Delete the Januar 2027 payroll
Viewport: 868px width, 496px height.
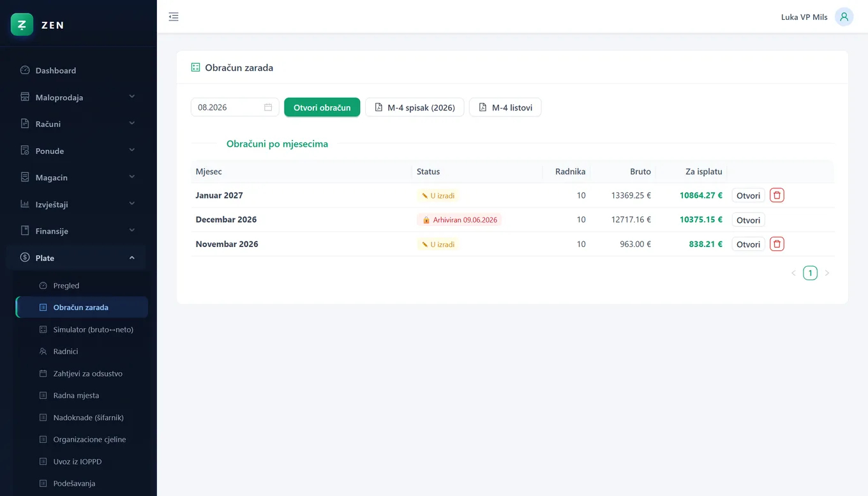(x=777, y=195)
